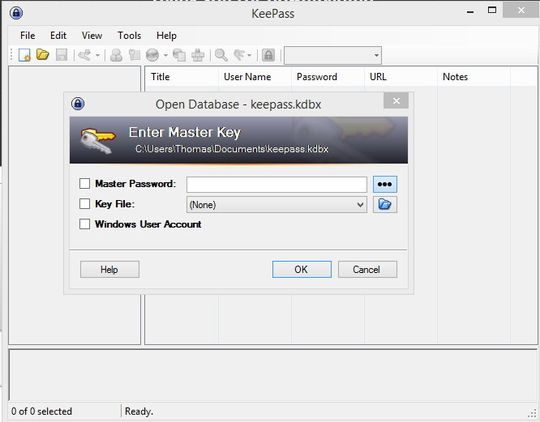The image size is (540, 422).
Task: Open the View menu
Action: pyautogui.click(x=92, y=35)
